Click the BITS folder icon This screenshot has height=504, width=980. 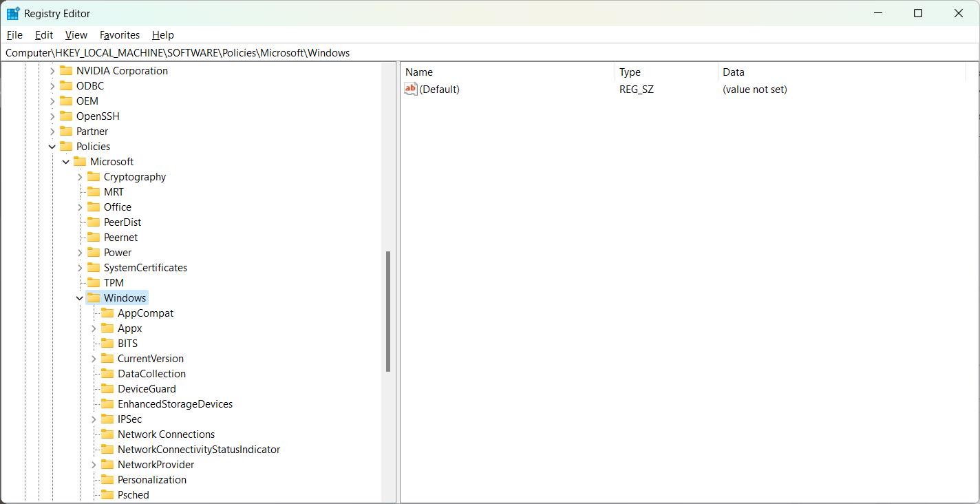107,343
